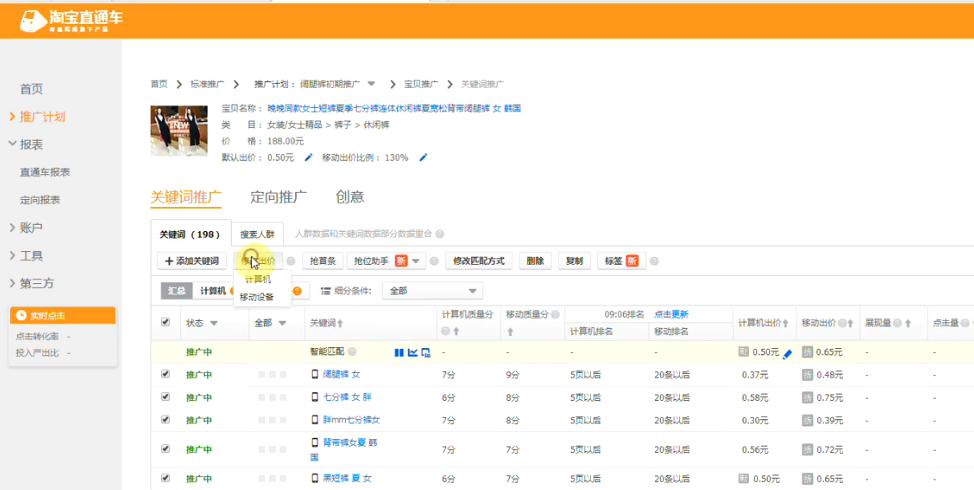Click the 淘宝直通车 logo
The height and width of the screenshot is (490, 974).
71,20
